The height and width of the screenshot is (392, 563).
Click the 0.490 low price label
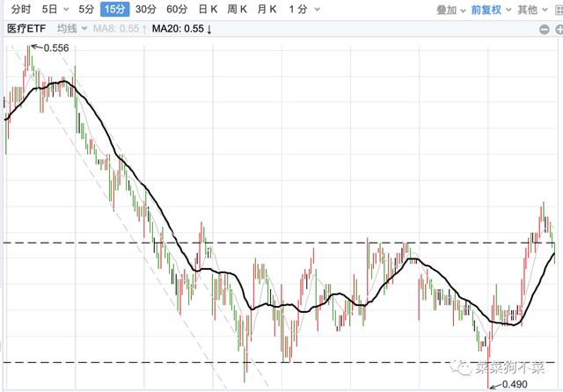(515, 384)
